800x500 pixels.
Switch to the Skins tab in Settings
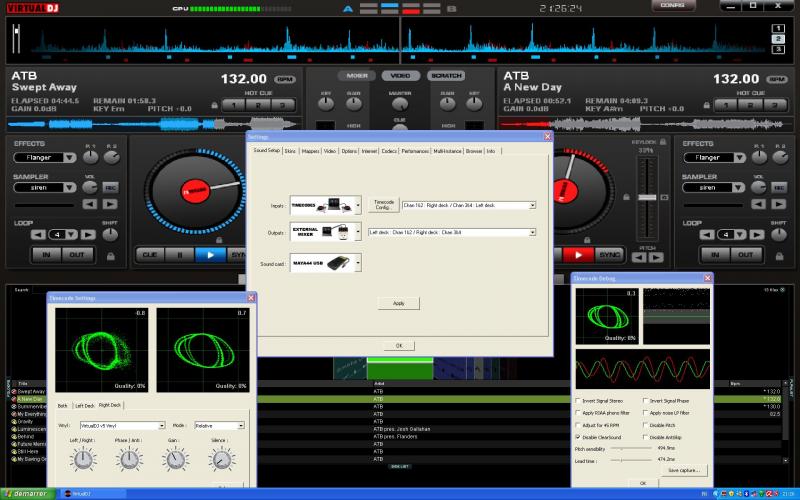tap(289, 151)
